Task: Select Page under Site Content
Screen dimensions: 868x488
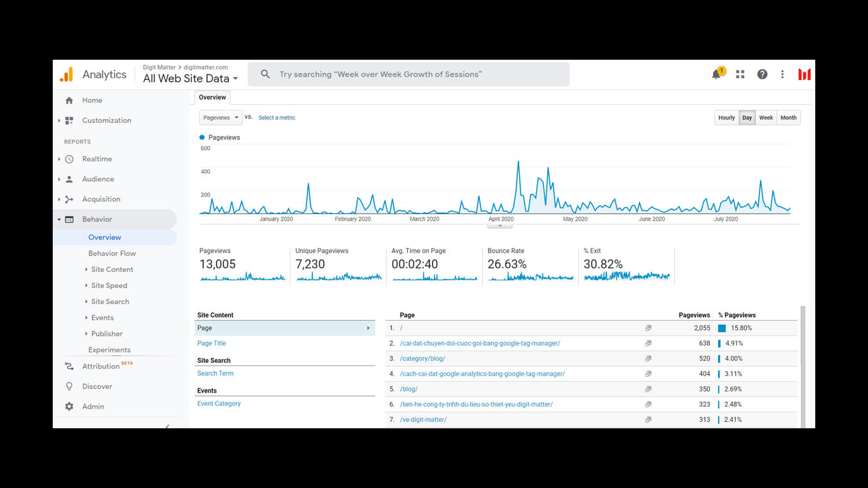Action: (285, 328)
